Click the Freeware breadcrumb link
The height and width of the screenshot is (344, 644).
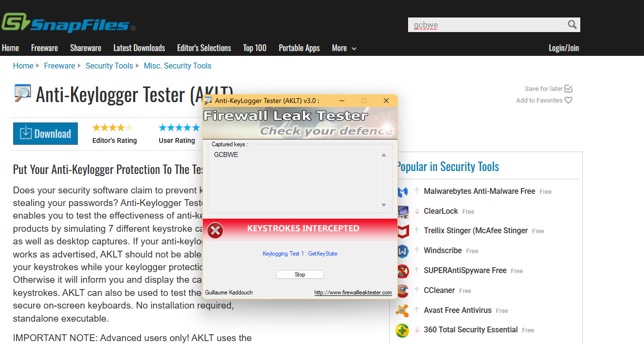click(x=59, y=66)
